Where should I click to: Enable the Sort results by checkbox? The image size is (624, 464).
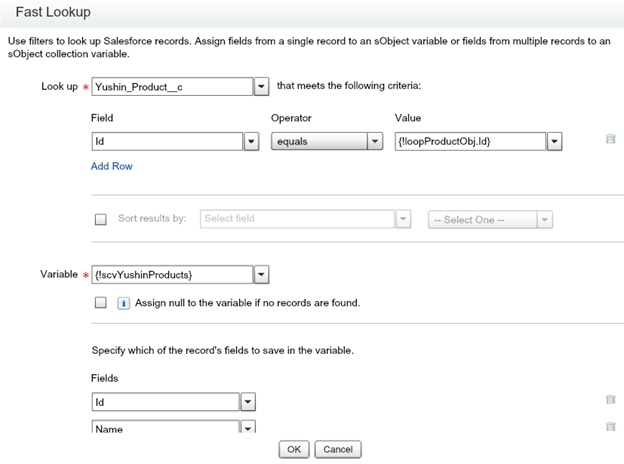pyautogui.click(x=100, y=220)
